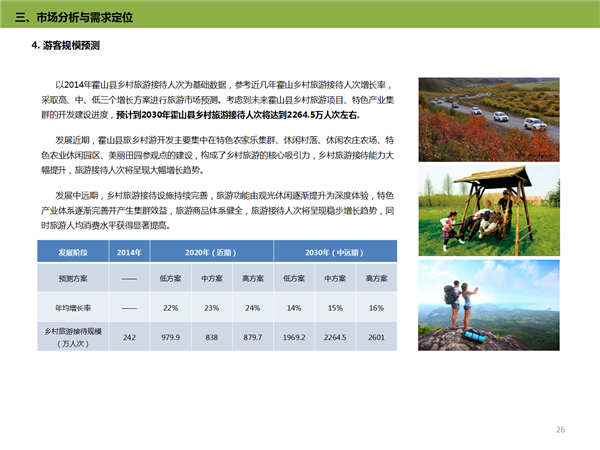Select the subtitle 4. 游客规模预测
Viewport: 600px width, 450px height.
click(66, 47)
